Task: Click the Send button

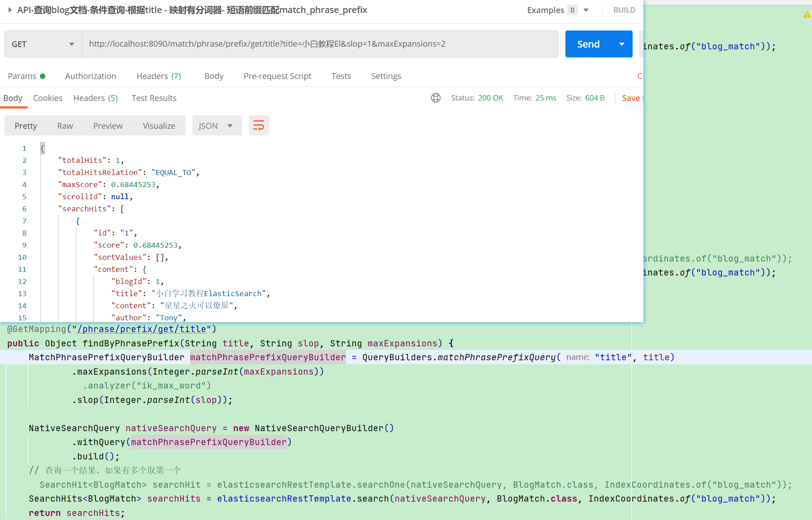Action: pyautogui.click(x=588, y=44)
